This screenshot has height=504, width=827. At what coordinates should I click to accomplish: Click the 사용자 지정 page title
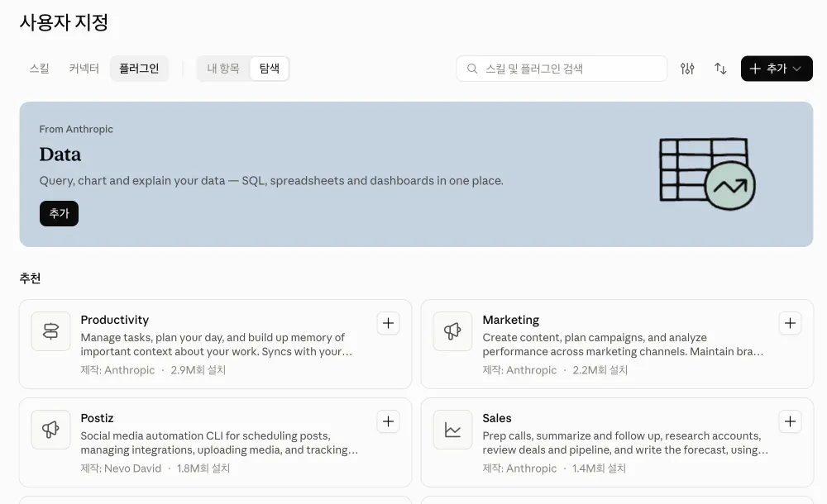click(64, 22)
